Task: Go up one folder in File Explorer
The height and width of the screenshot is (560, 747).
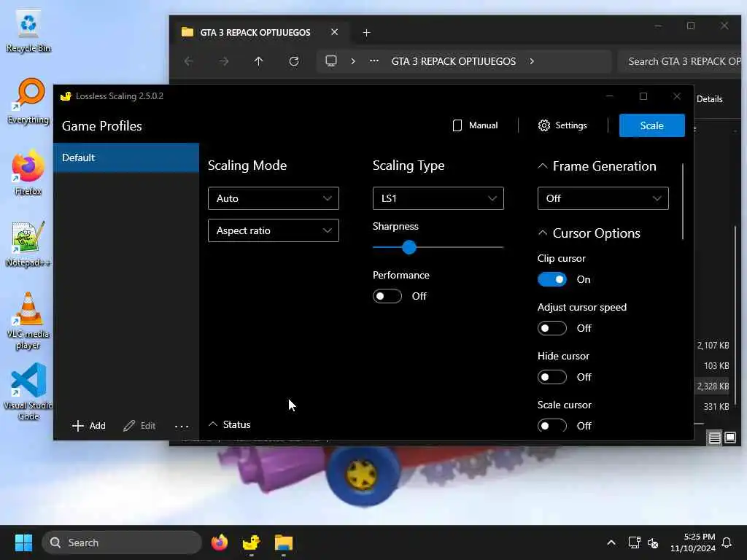Action: [x=259, y=61]
